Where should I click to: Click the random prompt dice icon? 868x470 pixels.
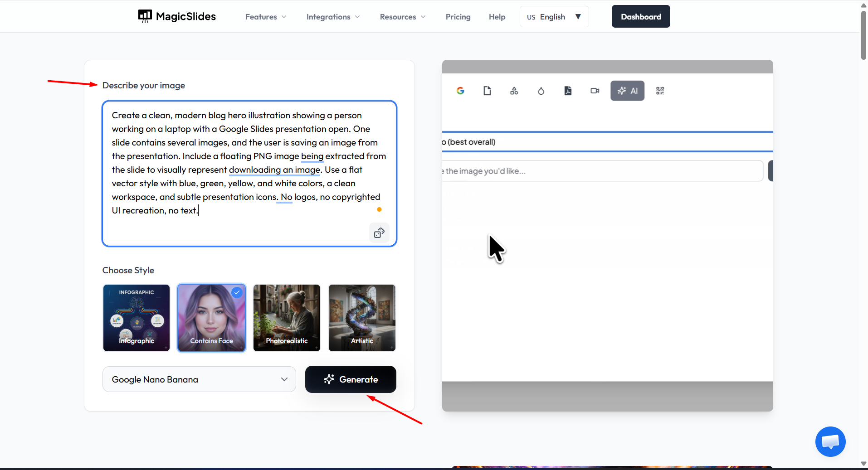tap(379, 233)
